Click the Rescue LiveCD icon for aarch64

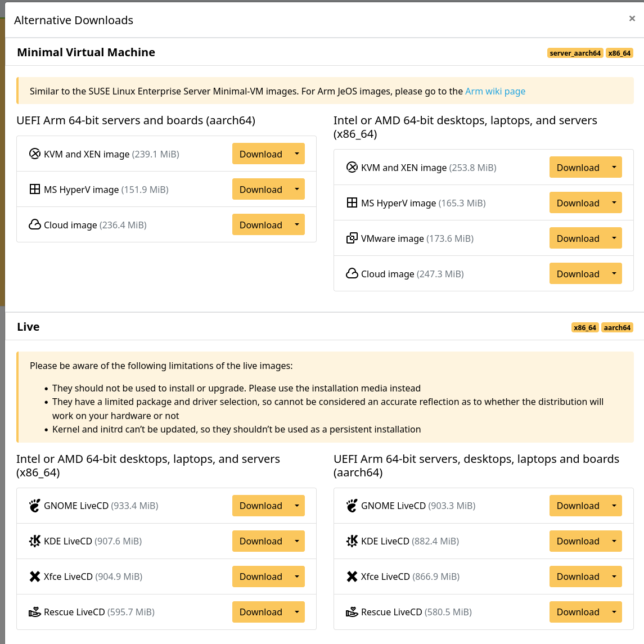click(x=352, y=612)
